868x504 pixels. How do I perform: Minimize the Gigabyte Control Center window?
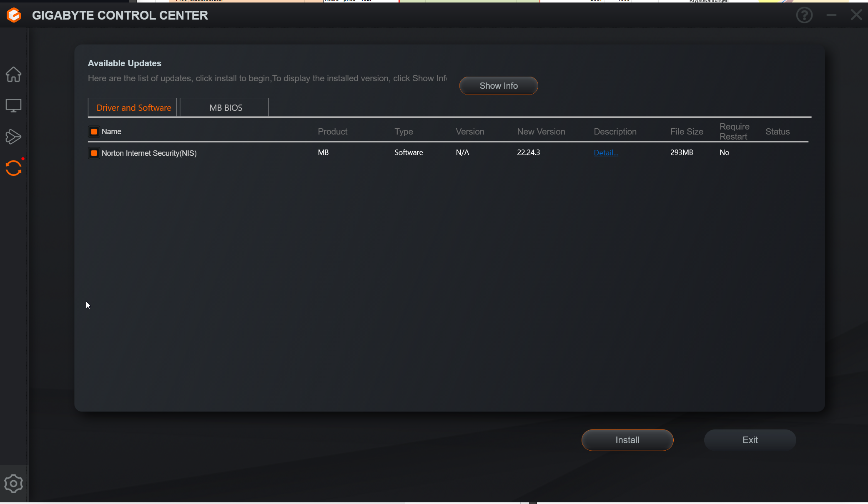click(x=831, y=15)
